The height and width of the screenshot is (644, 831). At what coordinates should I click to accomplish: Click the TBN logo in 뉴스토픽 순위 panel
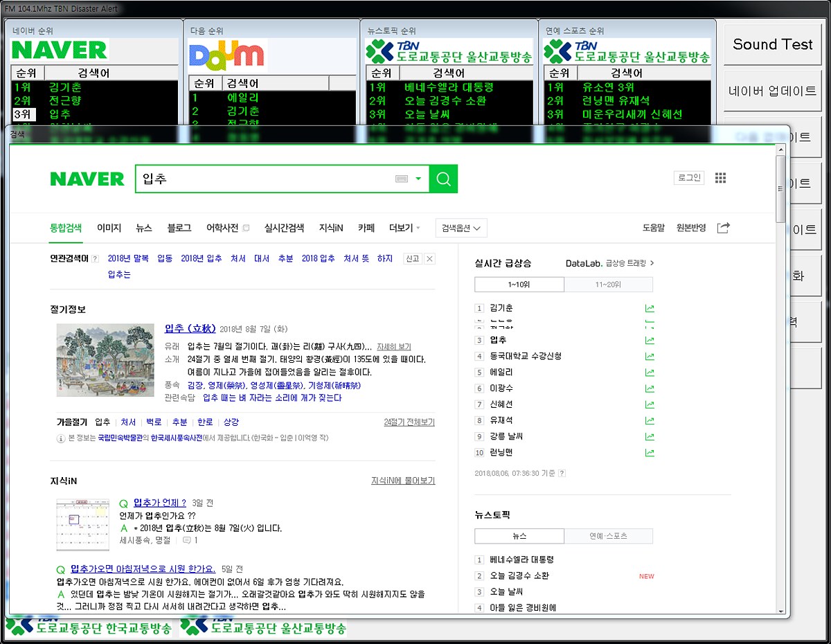coord(449,52)
